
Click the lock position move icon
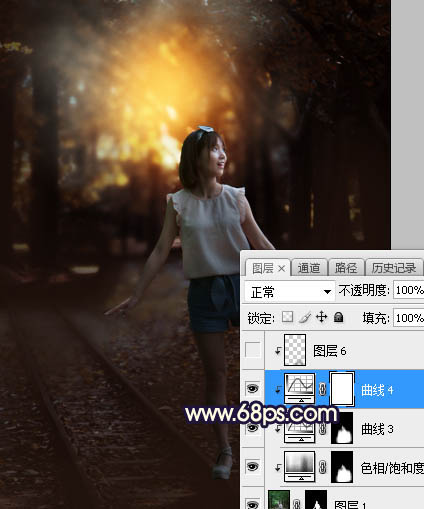pos(322,317)
